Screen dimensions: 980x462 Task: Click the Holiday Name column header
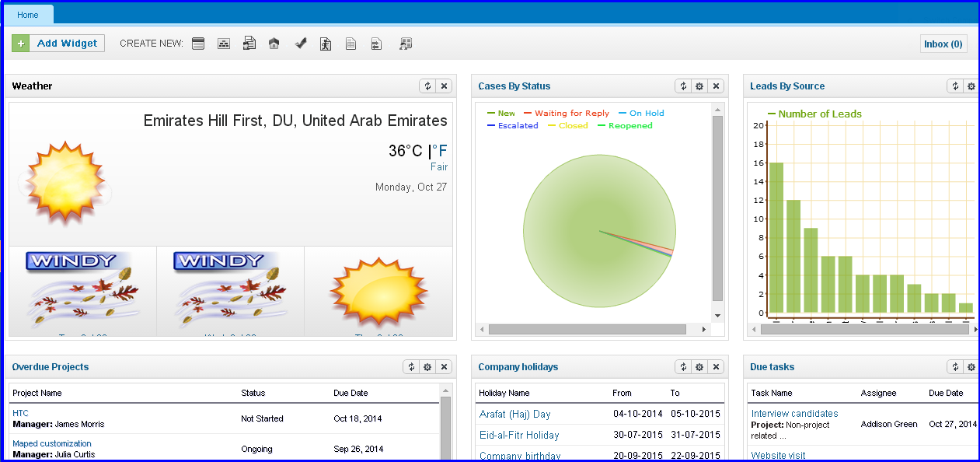504,394
